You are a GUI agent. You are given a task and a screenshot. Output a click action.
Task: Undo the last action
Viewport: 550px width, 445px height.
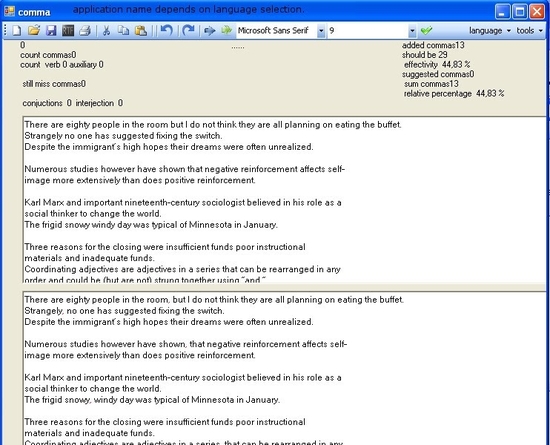pos(166,31)
